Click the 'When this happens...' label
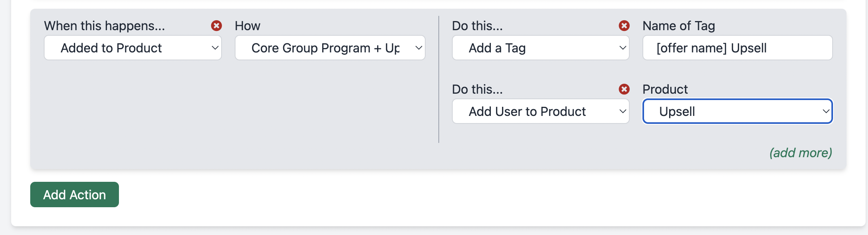Image resolution: width=868 pixels, height=235 pixels. coord(104,26)
